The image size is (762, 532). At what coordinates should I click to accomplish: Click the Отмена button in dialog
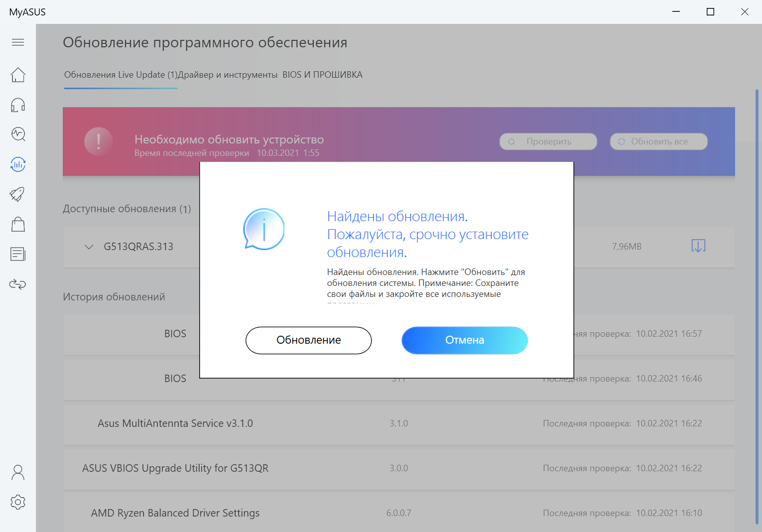pyautogui.click(x=465, y=340)
